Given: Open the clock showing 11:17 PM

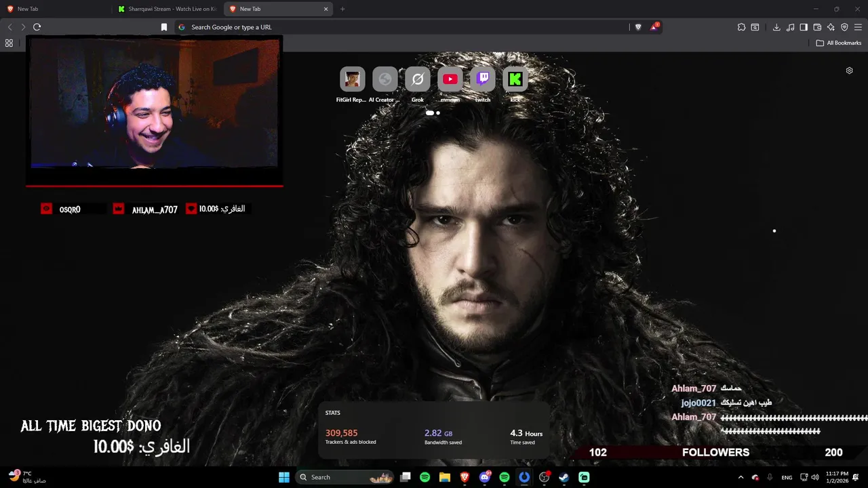Looking at the screenshot, I should point(837,477).
